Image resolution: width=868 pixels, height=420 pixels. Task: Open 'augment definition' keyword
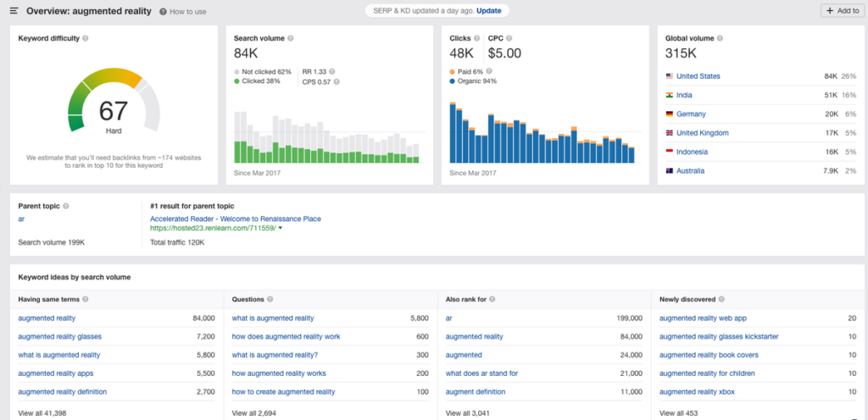click(x=476, y=392)
